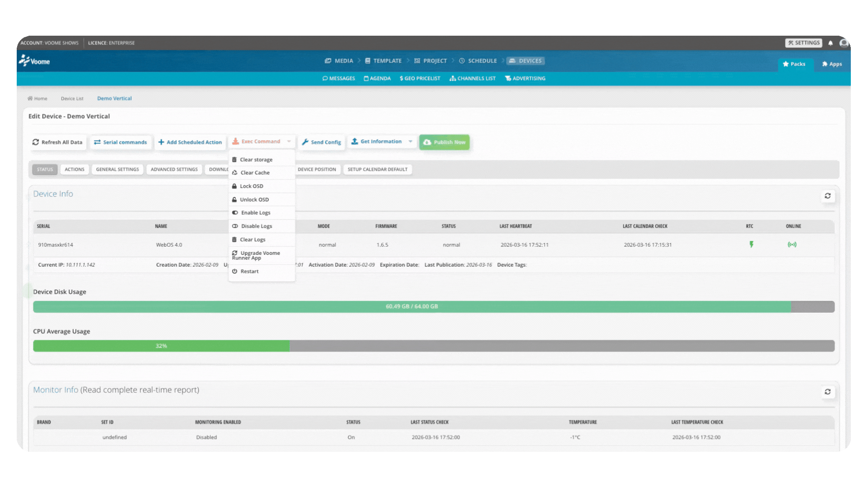Refresh the Monitor Info panel icon

coord(827,392)
